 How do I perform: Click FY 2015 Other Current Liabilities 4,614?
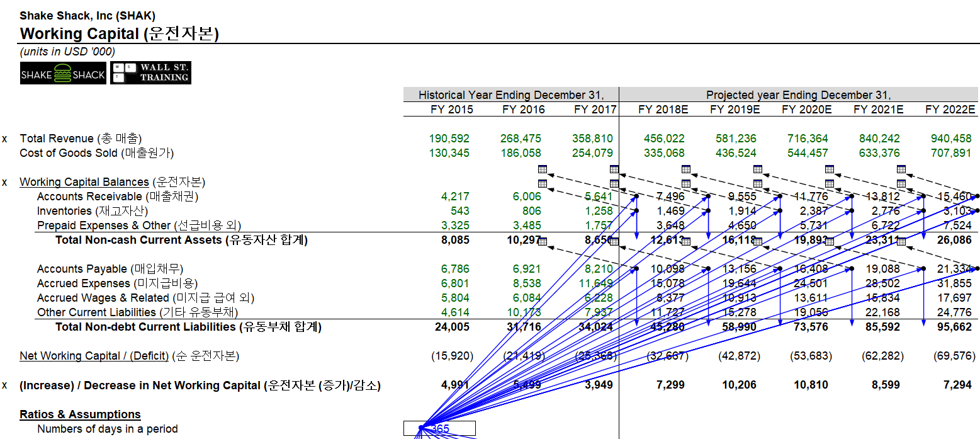[455, 312]
